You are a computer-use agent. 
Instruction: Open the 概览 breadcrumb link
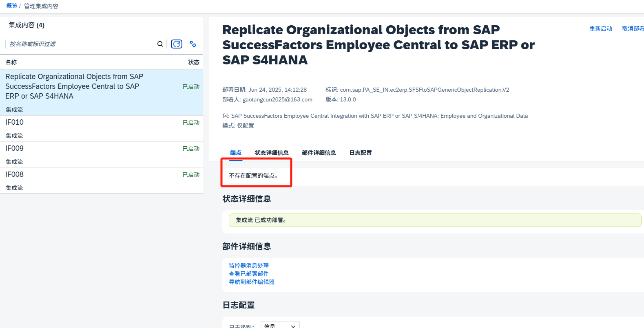point(12,6)
